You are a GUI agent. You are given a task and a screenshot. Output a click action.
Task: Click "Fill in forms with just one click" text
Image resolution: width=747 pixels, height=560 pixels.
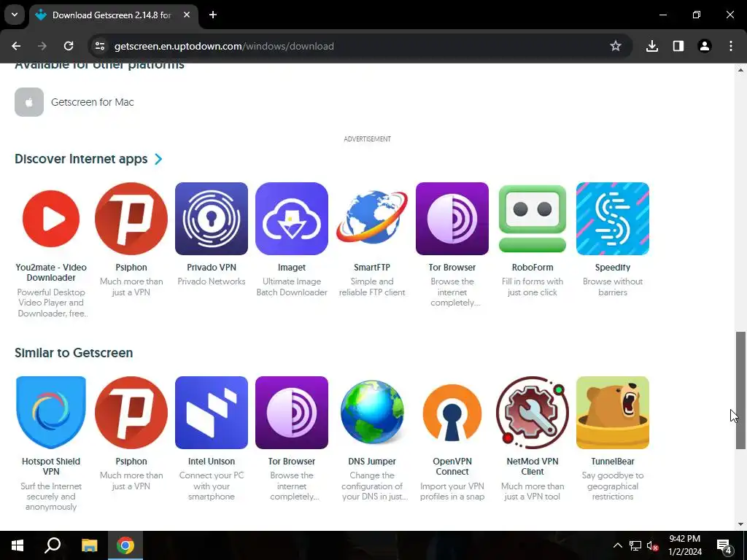pyautogui.click(x=532, y=287)
